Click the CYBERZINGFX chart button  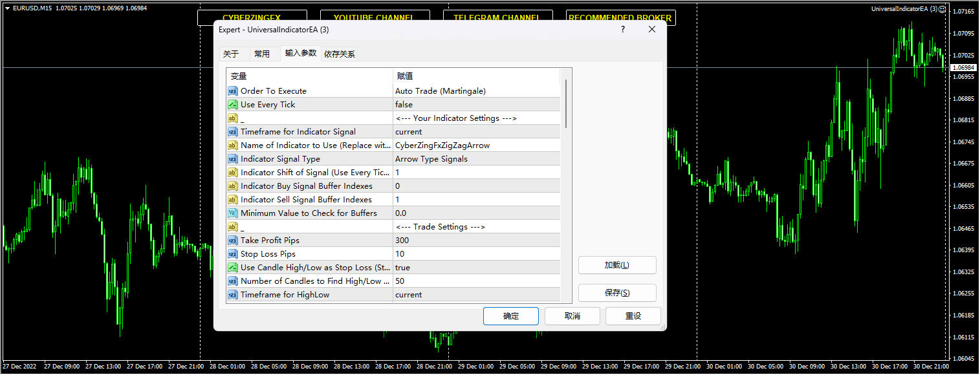click(x=252, y=18)
